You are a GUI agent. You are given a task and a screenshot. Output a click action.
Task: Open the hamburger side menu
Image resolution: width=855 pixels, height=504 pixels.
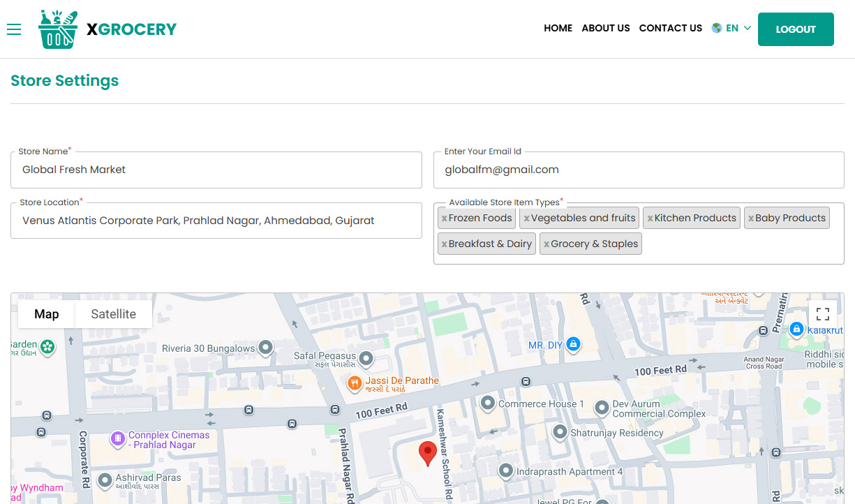(14, 29)
